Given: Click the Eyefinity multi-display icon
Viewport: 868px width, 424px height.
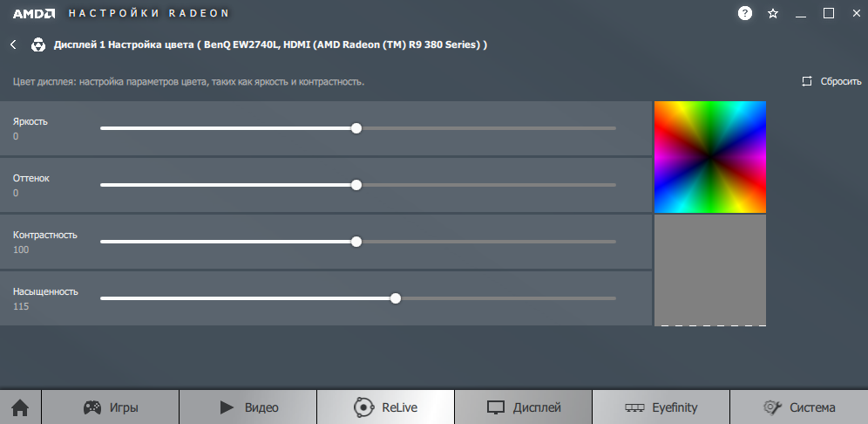Looking at the screenshot, I should pyautogui.click(x=636, y=407).
